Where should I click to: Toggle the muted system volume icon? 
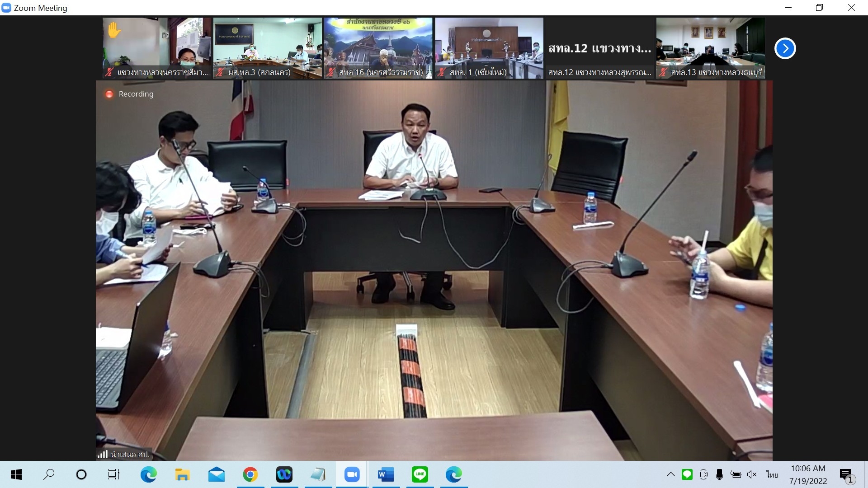[752, 474]
